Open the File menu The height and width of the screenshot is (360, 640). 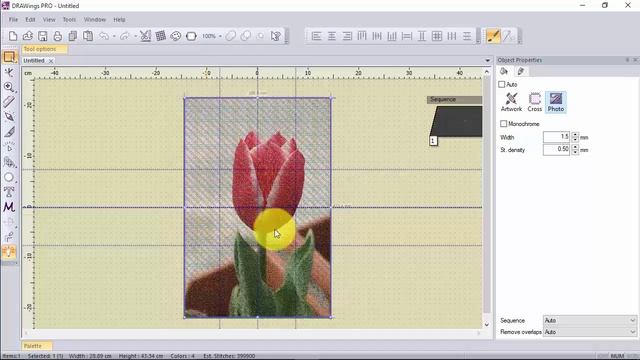(13, 20)
